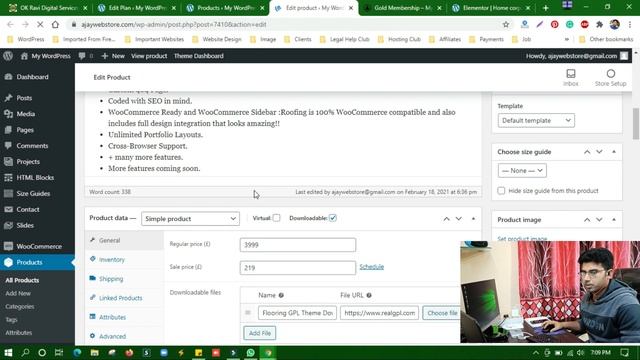
Task: Open the Simple product type dropdown
Action: click(190, 219)
